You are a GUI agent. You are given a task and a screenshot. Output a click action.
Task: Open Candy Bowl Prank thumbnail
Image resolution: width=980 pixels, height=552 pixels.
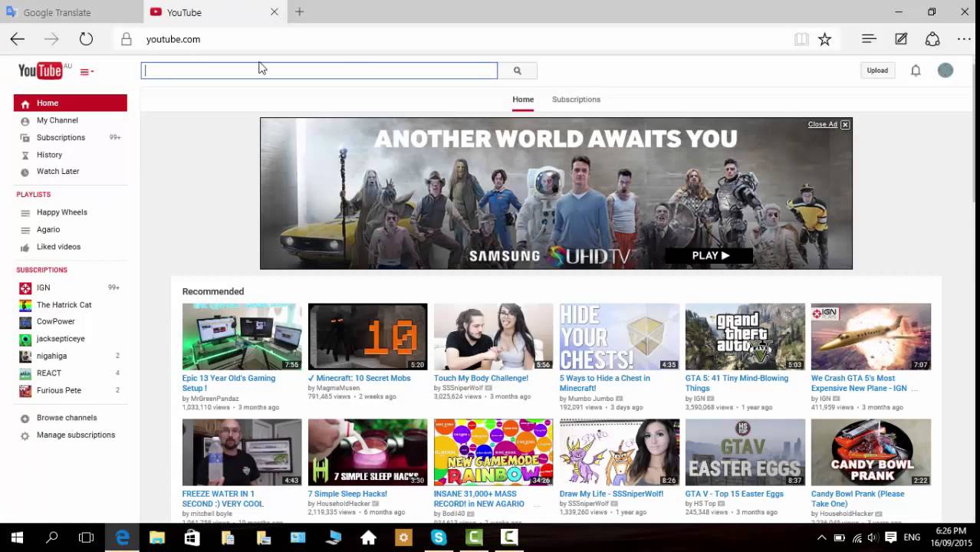click(x=871, y=452)
